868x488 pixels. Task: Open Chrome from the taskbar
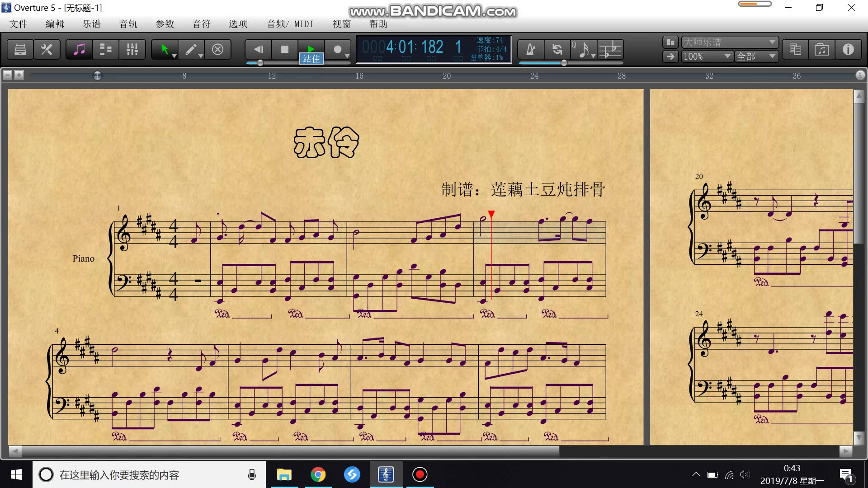pyautogui.click(x=318, y=474)
